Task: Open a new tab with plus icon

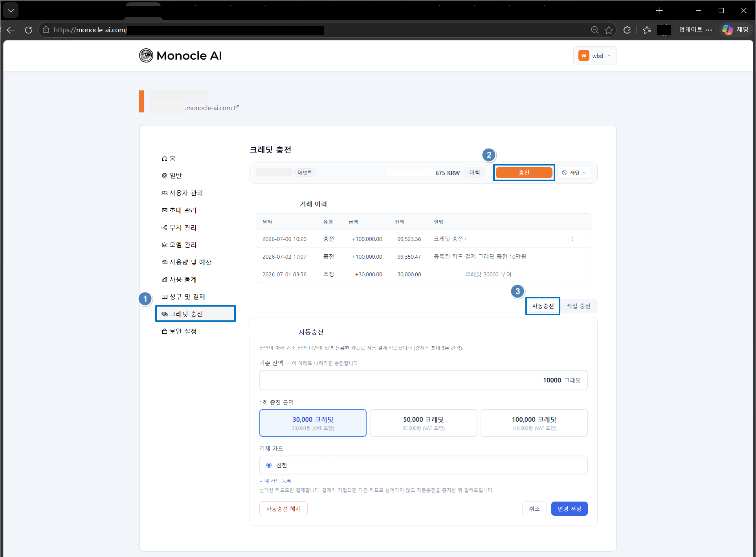Action: 659,11
